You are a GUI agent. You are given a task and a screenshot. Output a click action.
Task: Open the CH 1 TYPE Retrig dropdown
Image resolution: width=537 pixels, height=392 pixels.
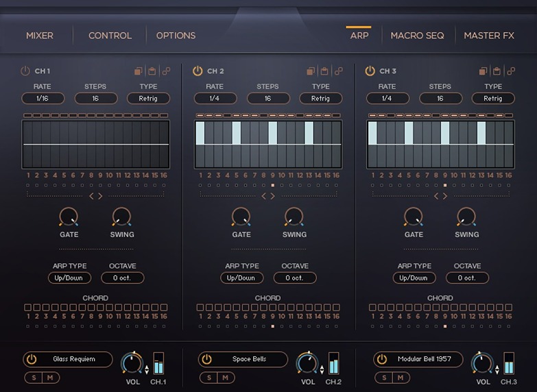pos(148,98)
